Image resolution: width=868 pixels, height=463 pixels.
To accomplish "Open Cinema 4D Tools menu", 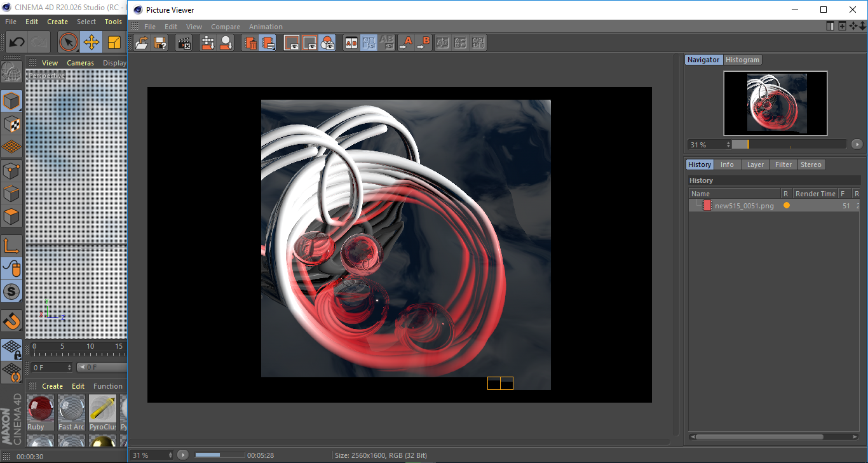I will (x=113, y=22).
